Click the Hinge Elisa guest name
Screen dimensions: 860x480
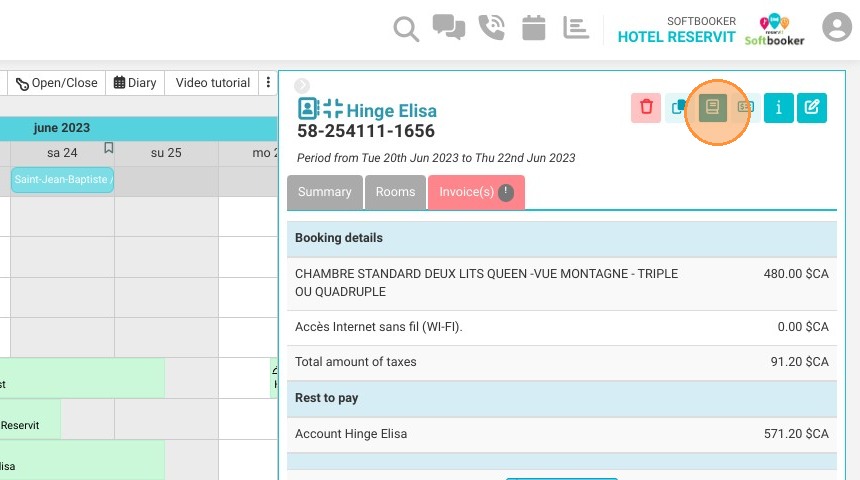tap(392, 111)
